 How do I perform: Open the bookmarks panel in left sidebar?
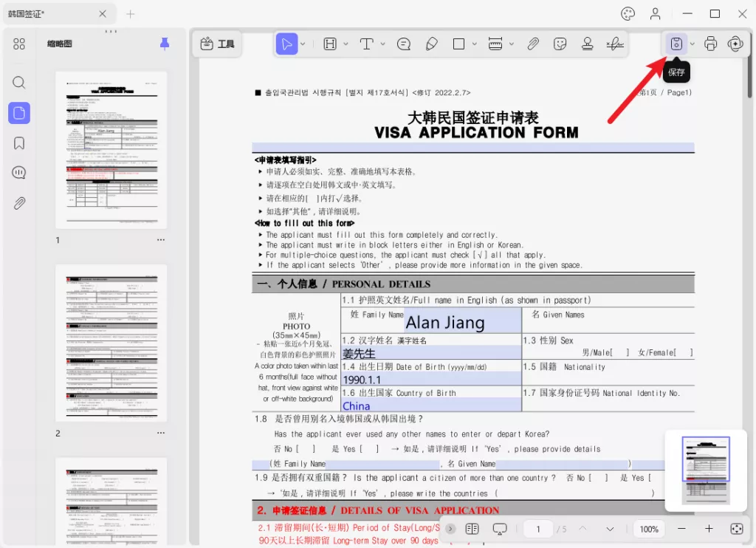point(19,143)
